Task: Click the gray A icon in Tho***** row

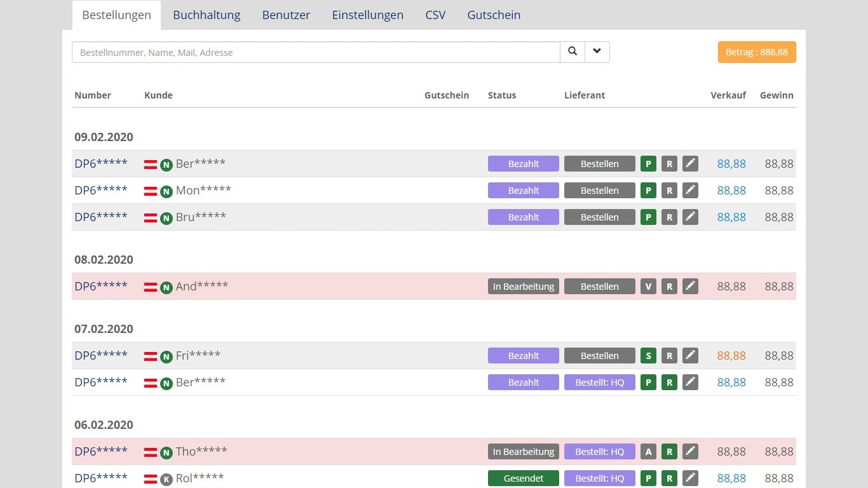Action: 648,452
